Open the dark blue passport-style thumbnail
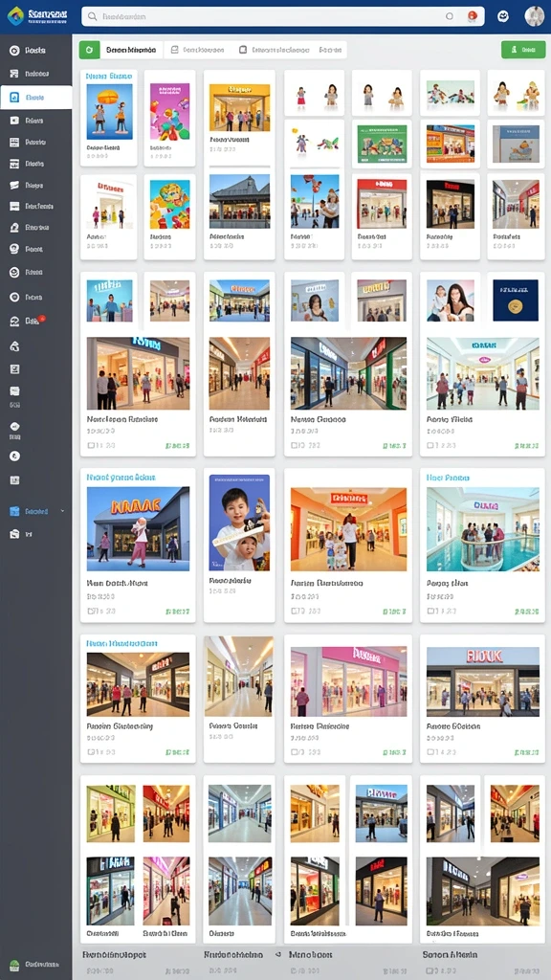The image size is (551, 980). [516, 301]
